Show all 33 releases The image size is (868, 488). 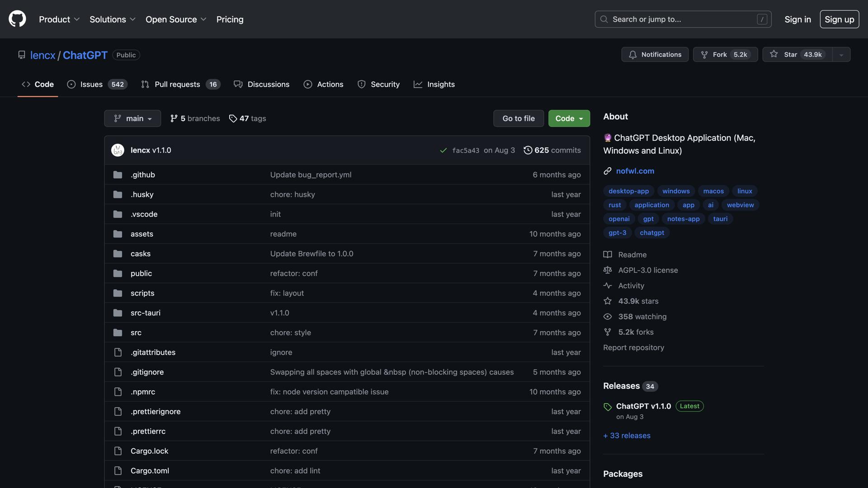[x=627, y=435]
